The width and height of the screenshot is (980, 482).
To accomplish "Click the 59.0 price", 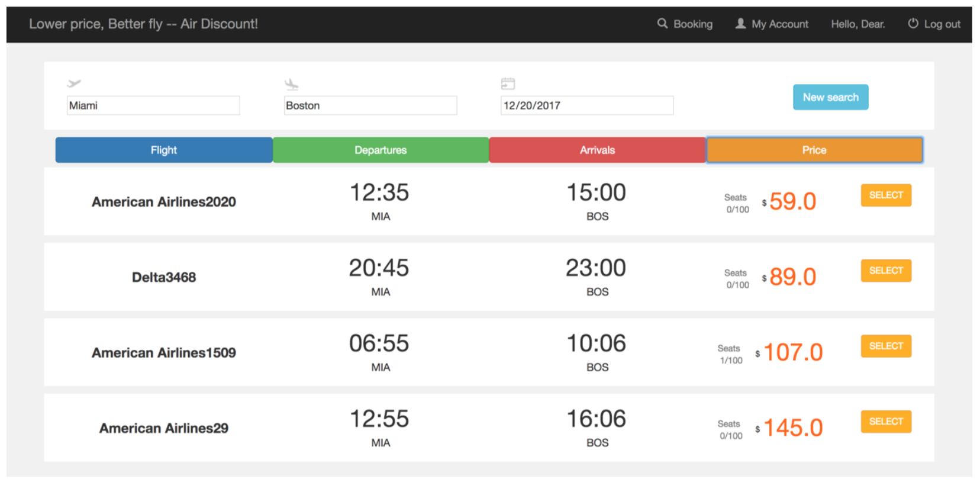I will (793, 201).
